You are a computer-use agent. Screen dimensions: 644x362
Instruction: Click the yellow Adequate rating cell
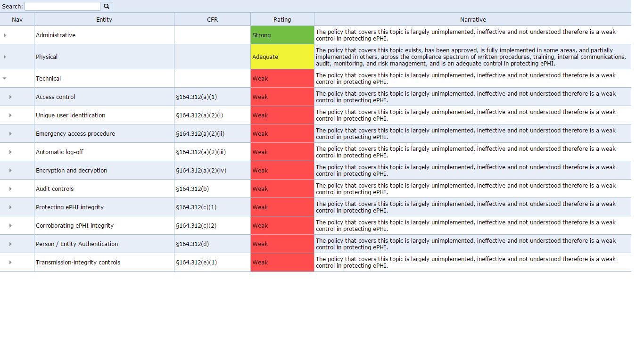[282, 57]
